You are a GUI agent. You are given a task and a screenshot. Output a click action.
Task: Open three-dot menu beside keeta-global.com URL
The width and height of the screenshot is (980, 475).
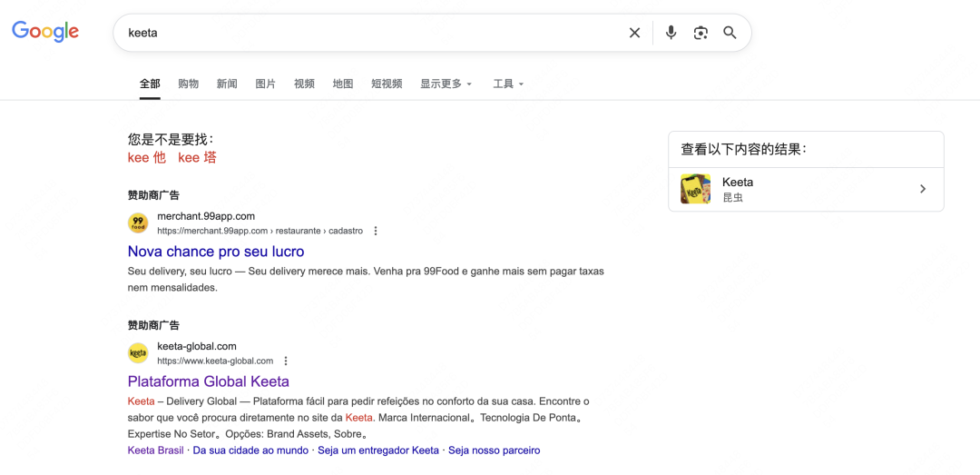[286, 361]
